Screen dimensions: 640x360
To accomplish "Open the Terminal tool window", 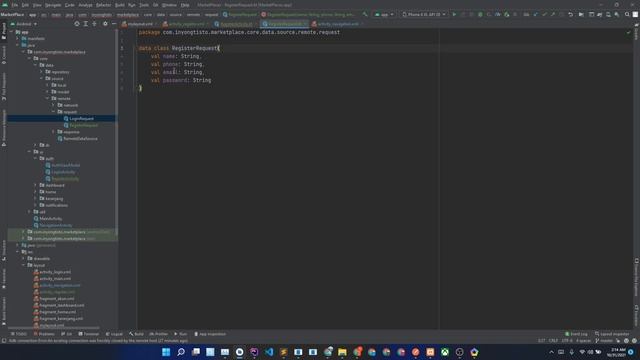I will 89,334.
